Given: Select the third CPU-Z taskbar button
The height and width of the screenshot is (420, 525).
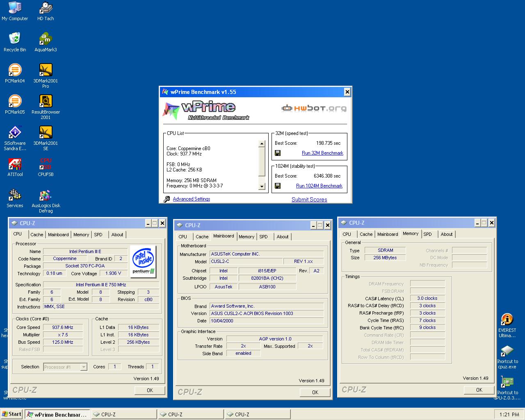Looking at the screenshot, I should pos(258,414).
